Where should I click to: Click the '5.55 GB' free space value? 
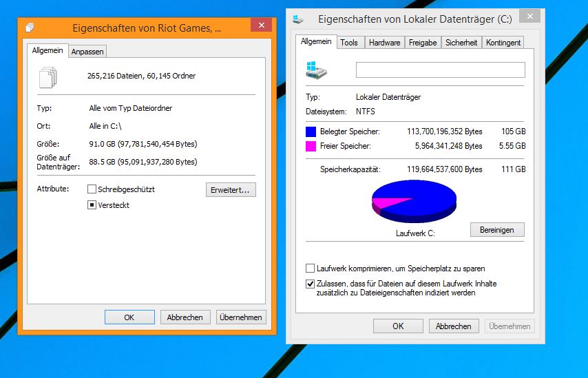tap(512, 146)
